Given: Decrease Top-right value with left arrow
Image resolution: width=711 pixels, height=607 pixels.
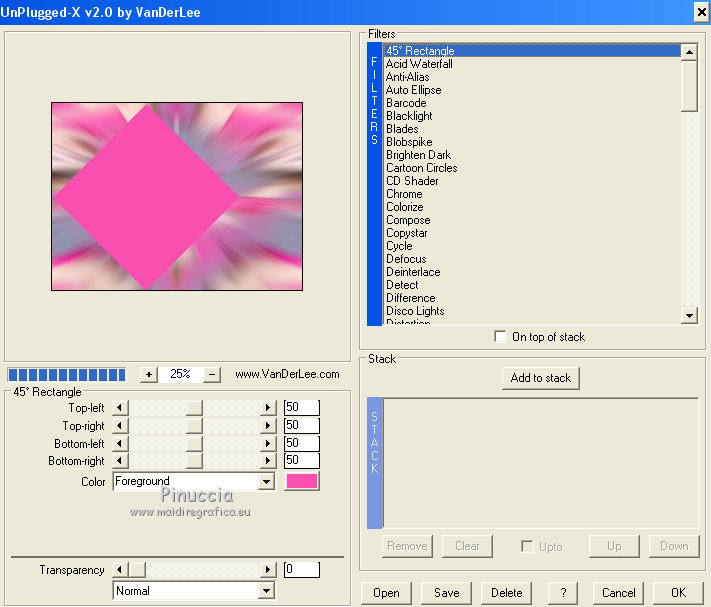Looking at the screenshot, I should (x=120, y=426).
